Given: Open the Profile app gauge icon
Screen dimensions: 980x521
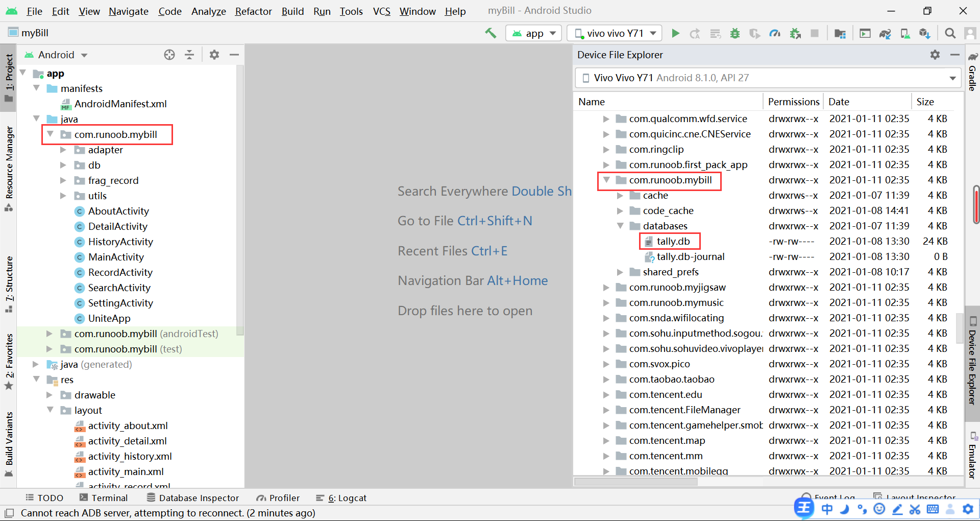Looking at the screenshot, I should [775, 33].
